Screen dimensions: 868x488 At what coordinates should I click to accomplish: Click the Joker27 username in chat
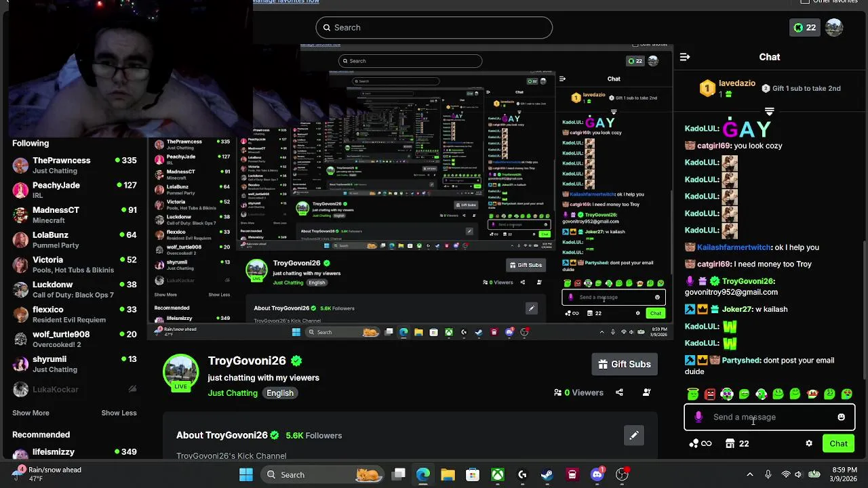736,309
